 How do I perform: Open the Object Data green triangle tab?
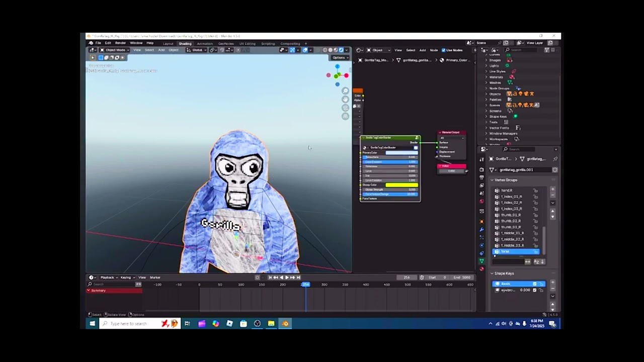(x=481, y=261)
